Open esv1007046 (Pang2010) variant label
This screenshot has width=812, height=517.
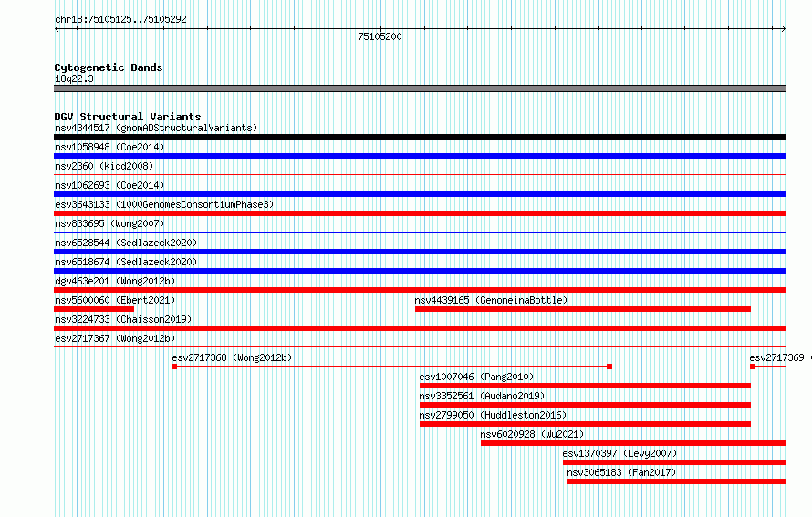(476, 377)
